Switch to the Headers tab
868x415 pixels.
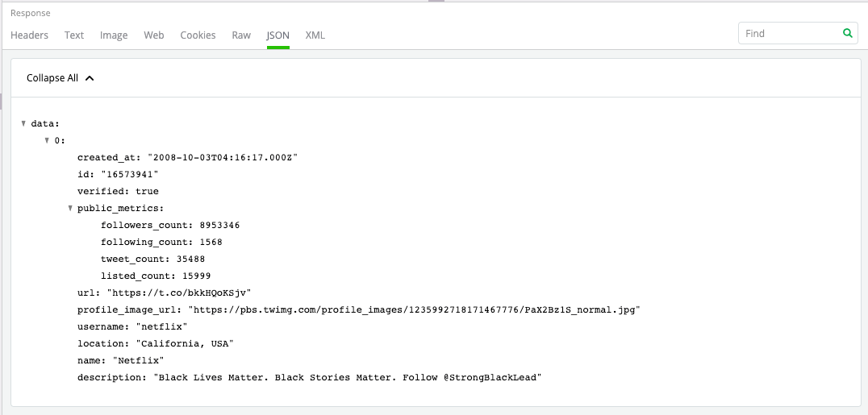click(x=29, y=35)
